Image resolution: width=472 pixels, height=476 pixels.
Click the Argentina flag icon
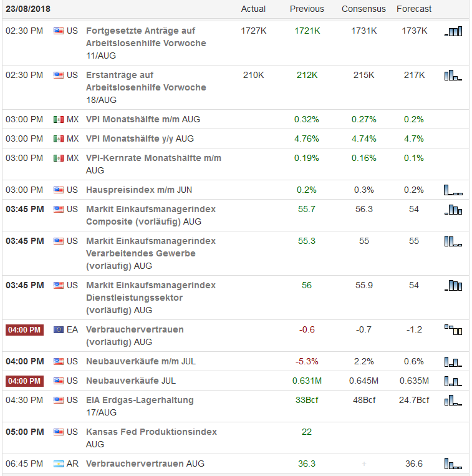[x=59, y=464]
